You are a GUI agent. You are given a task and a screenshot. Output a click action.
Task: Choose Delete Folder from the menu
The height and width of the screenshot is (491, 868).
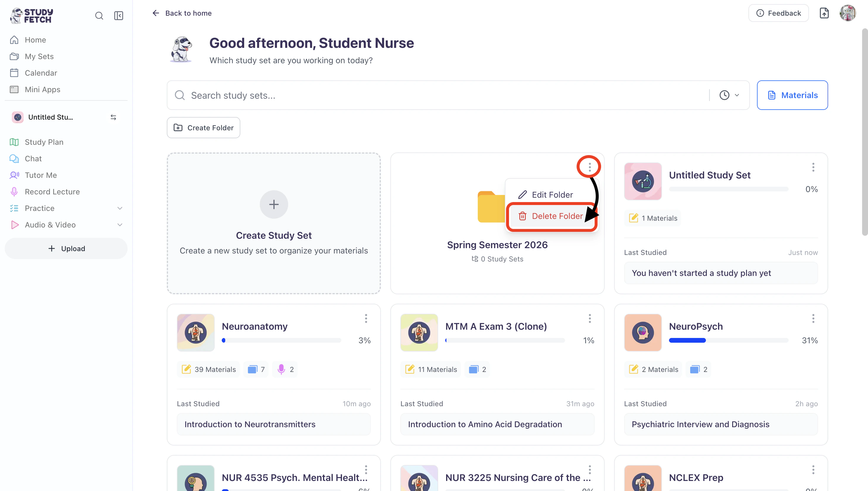(x=552, y=216)
